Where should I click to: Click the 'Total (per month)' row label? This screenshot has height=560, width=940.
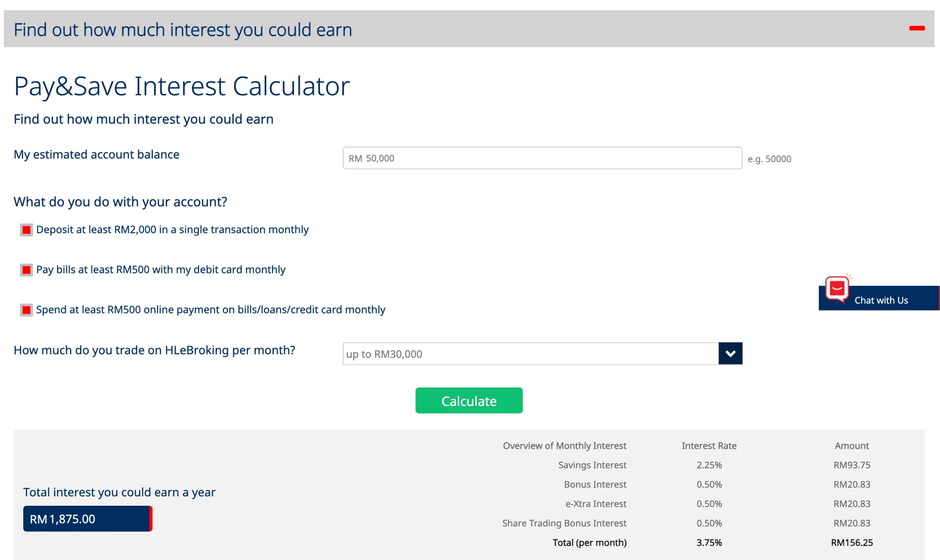(x=589, y=543)
